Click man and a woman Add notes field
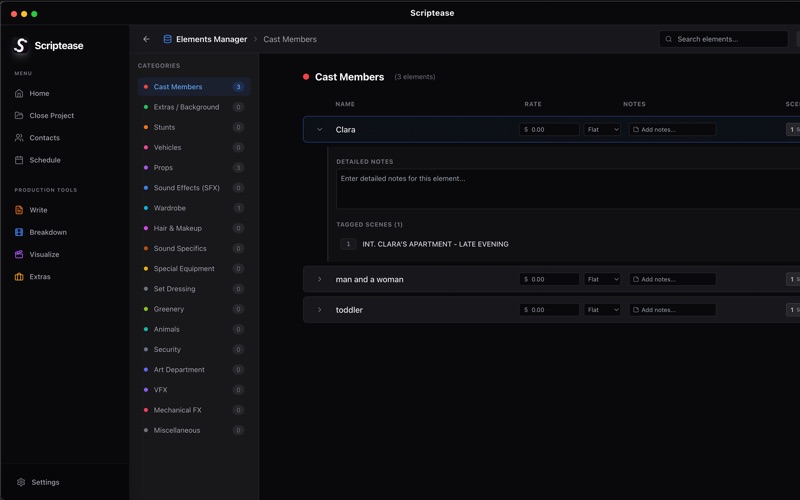The width and height of the screenshot is (800, 500). coord(672,279)
